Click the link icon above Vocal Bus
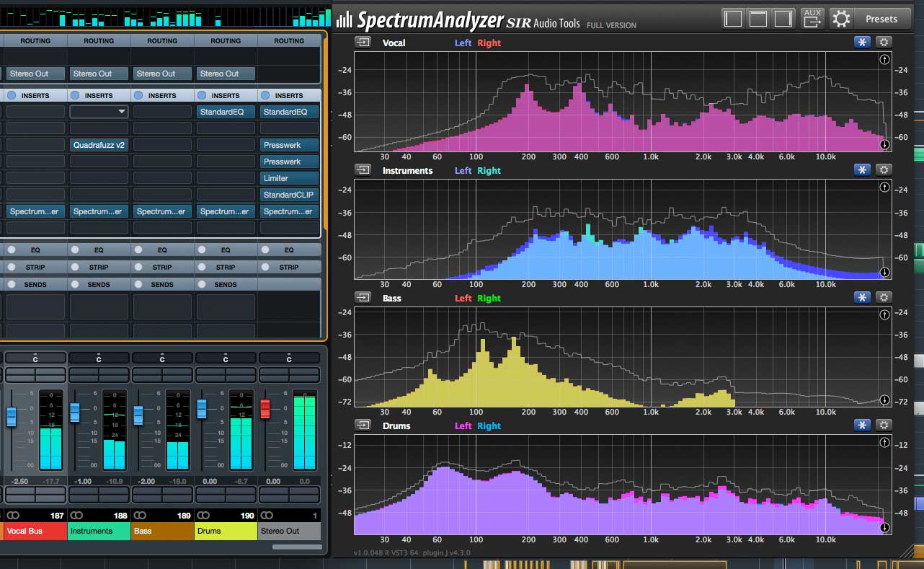The height and width of the screenshot is (569, 924). pos(13,516)
